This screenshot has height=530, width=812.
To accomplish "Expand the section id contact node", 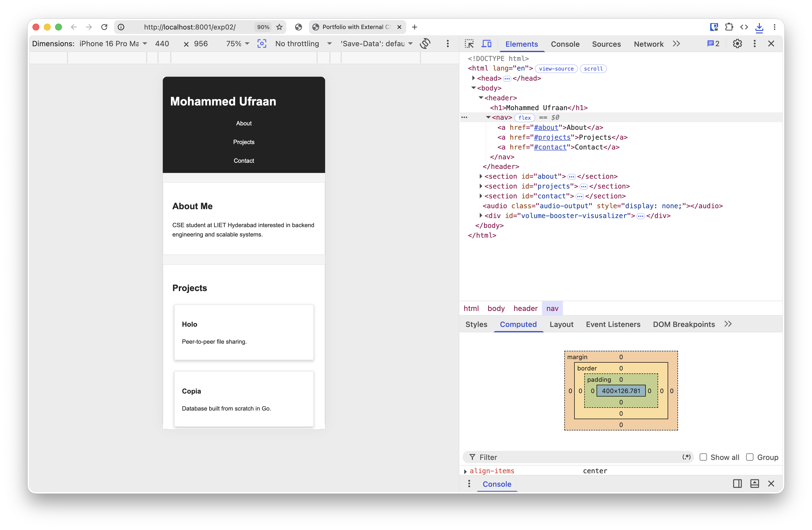I will pos(481,196).
